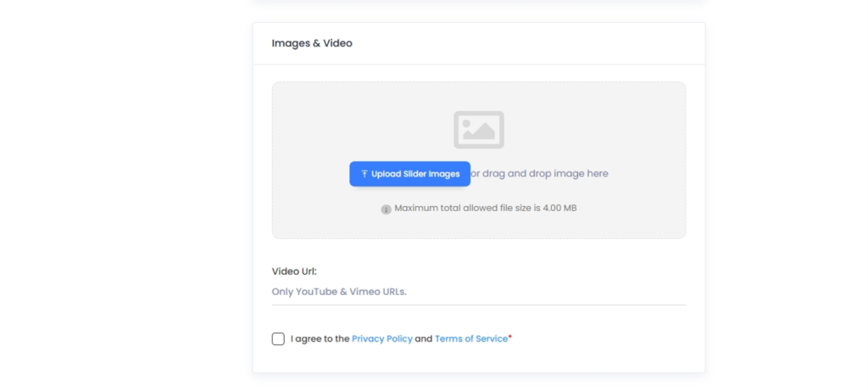Tick the Privacy Policy and Terms agreement checkbox
This screenshot has width=868, height=391.
pos(278,339)
